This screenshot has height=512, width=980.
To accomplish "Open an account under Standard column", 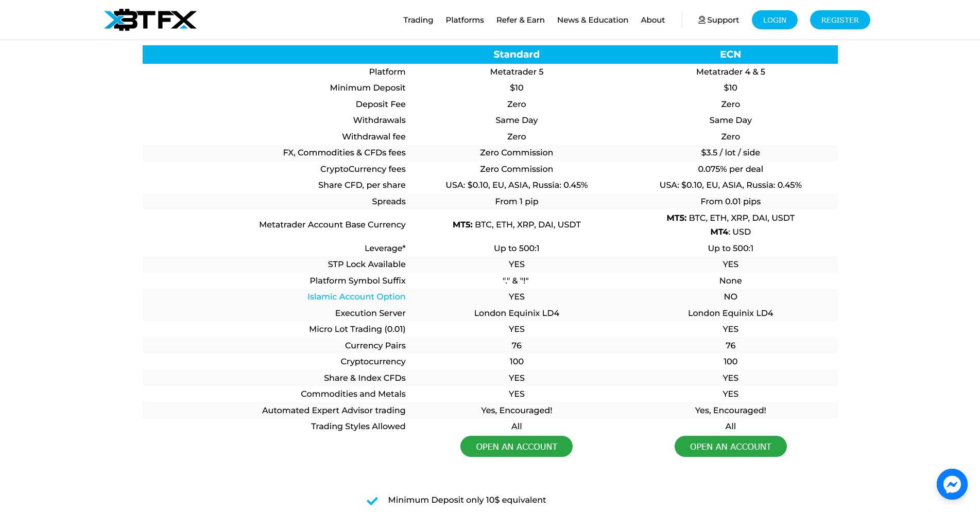I will 516,447.
